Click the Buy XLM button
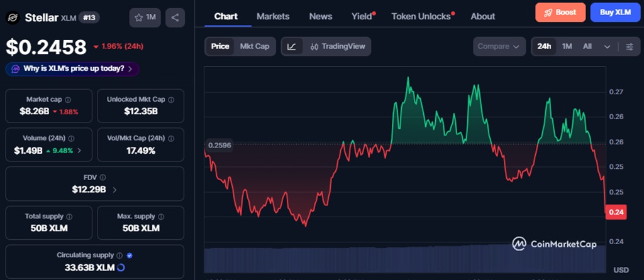Viewport: 644px width, 280px height. point(615,13)
